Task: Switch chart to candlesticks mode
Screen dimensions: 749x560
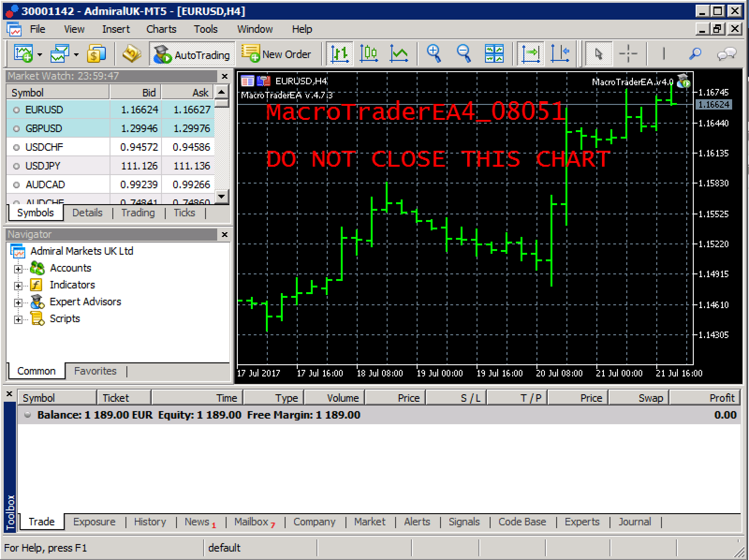Action: pos(369,54)
